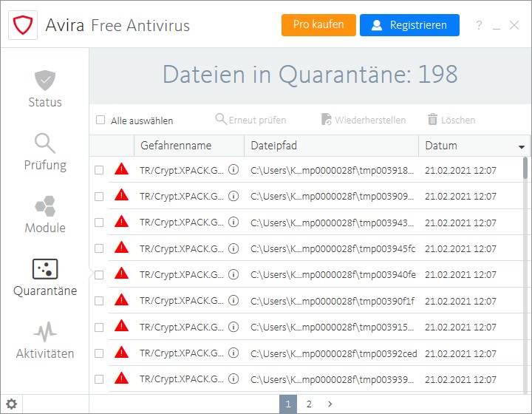532x414 pixels.
Task: Select the checkbox for the tmp003945fc file
Action: tap(99, 248)
